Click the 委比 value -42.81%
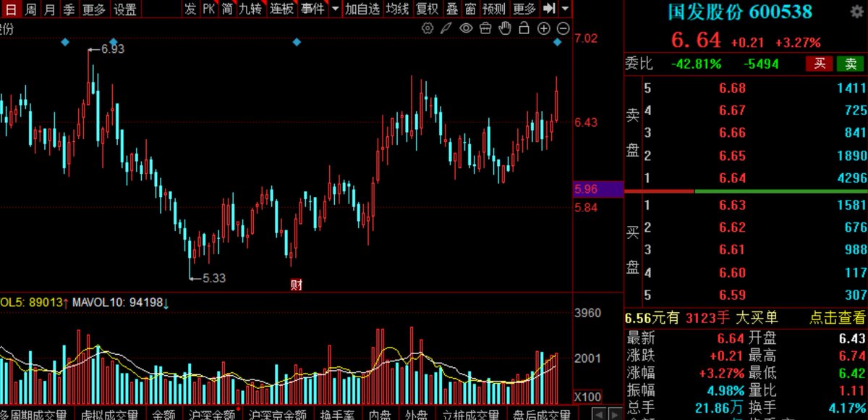This screenshot has width=868, height=420. tap(696, 64)
